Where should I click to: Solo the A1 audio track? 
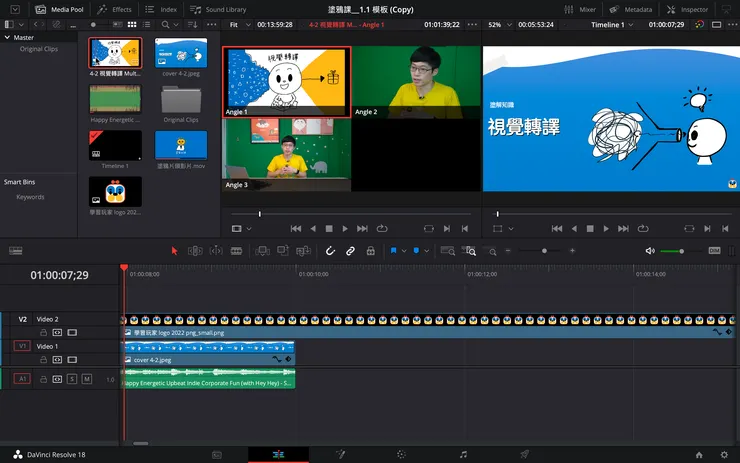(72, 379)
